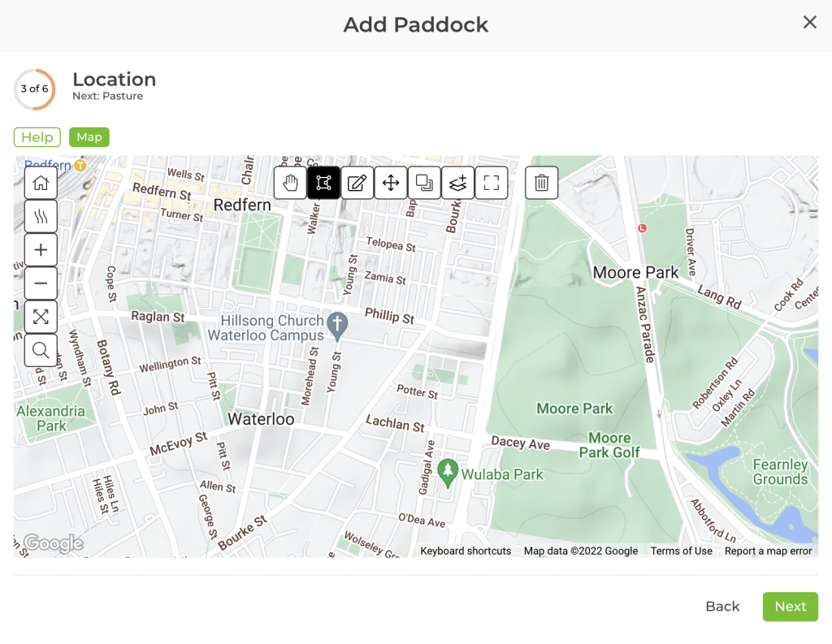Image resolution: width=832 pixels, height=644 pixels.
Task: Click the home map control
Action: [x=41, y=183]
